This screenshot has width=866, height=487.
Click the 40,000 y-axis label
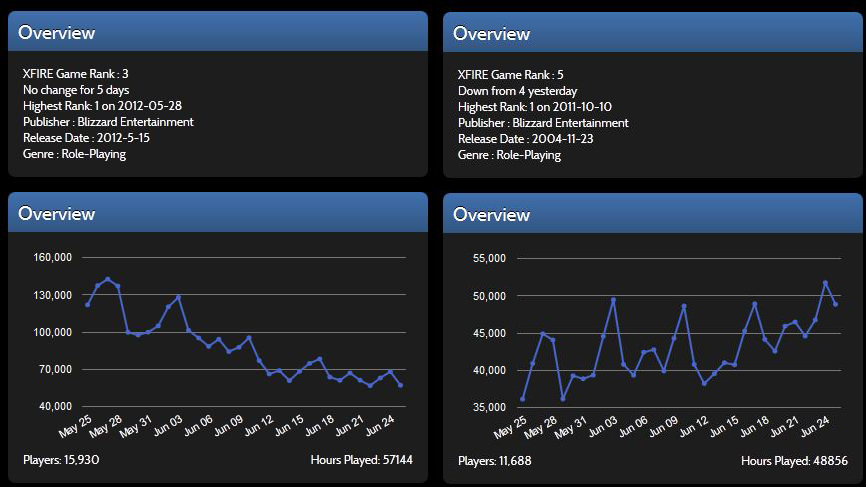tap(56, 406)
